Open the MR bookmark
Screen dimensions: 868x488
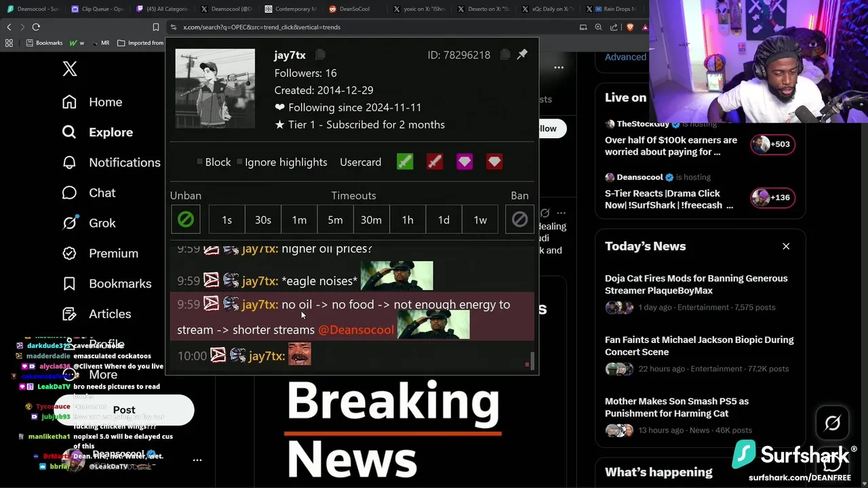[100, 43]
